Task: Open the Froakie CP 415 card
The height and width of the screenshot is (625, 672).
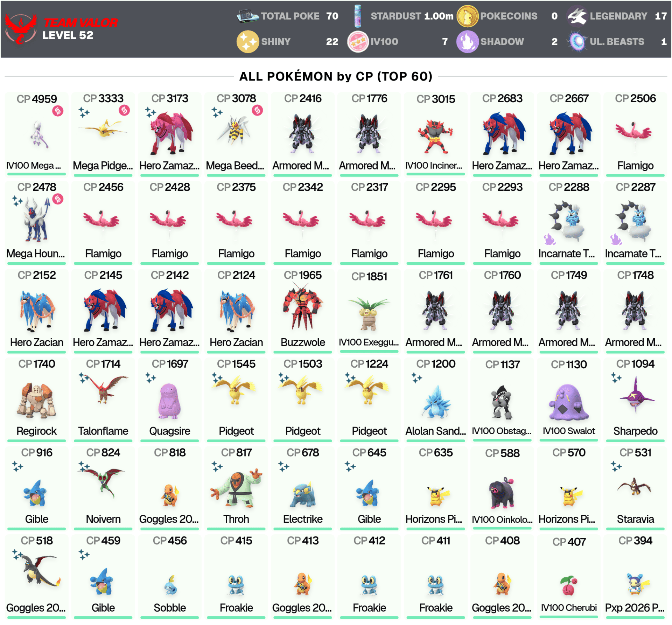Action: pyautogui.click(x=236, y=576)
